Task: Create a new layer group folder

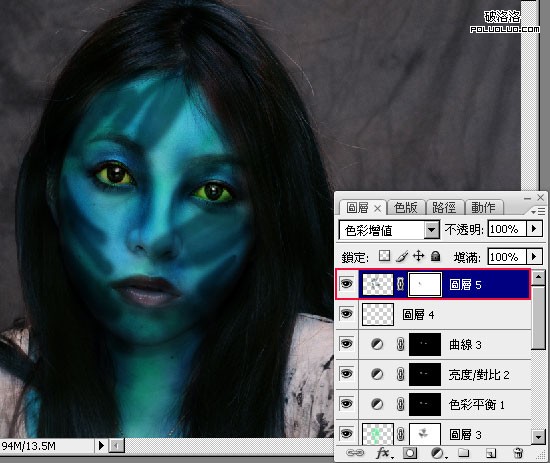Action: [x=463, y=452]
